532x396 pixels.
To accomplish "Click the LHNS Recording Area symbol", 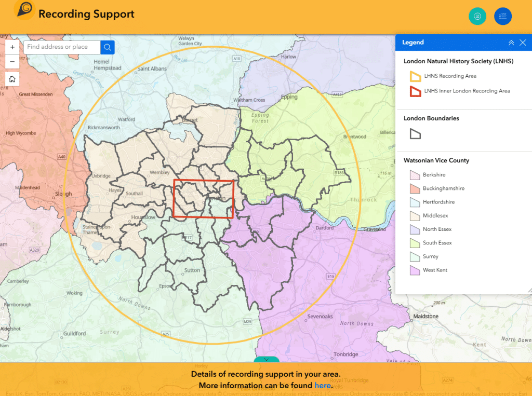I will [x=415, y=76].
